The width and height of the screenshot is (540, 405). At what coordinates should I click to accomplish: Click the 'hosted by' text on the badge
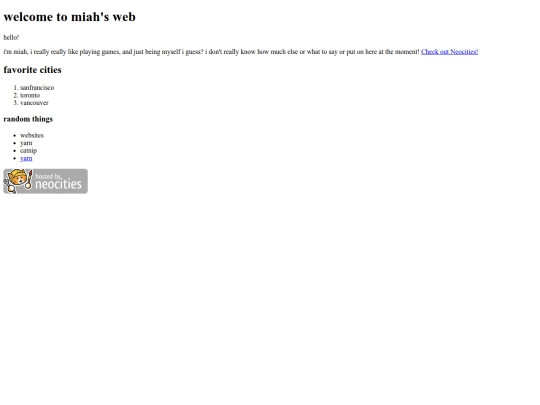(48, 176)
